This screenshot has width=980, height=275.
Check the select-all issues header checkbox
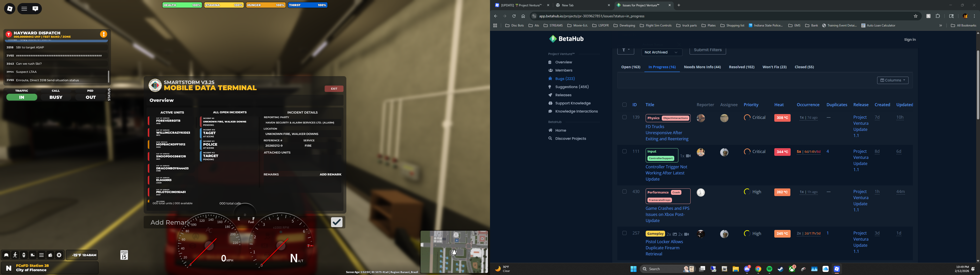coord(624,105)
